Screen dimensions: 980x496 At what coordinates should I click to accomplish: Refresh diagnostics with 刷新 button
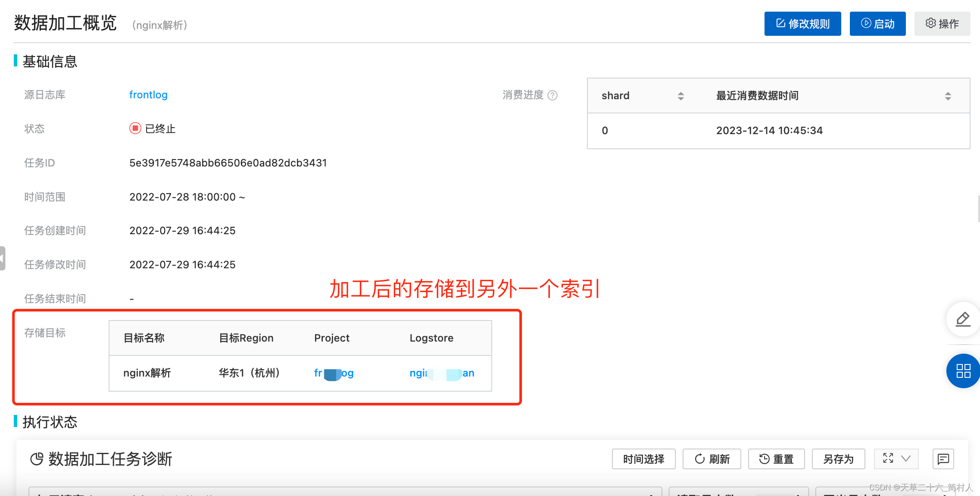pos(712,459)
